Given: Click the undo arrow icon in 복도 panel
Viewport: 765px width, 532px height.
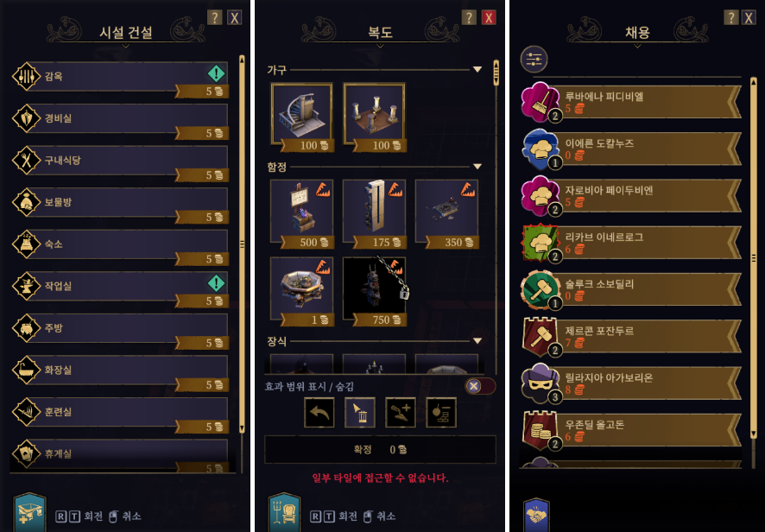Looking at the screenshot, I should (319, 413).
